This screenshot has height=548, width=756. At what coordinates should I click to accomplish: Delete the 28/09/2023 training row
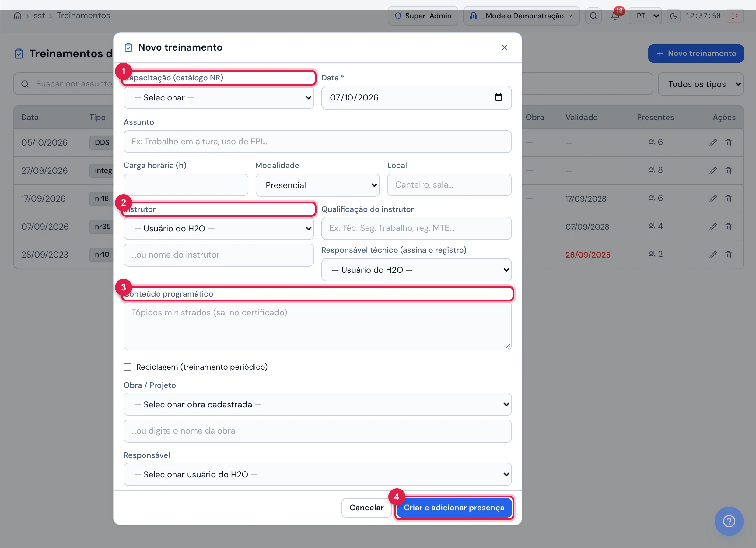[728, 255]
